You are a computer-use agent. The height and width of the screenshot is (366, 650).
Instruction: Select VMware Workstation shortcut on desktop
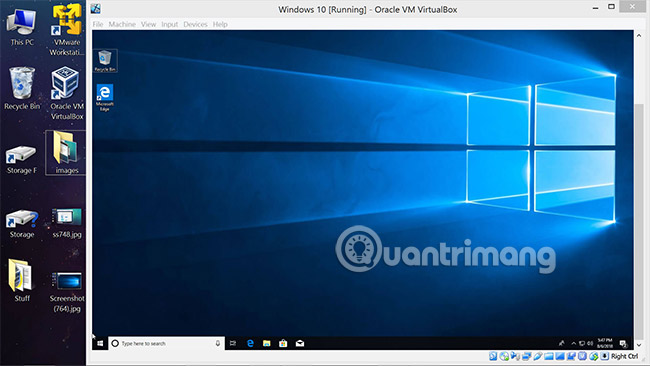click(x=66, y=30)
